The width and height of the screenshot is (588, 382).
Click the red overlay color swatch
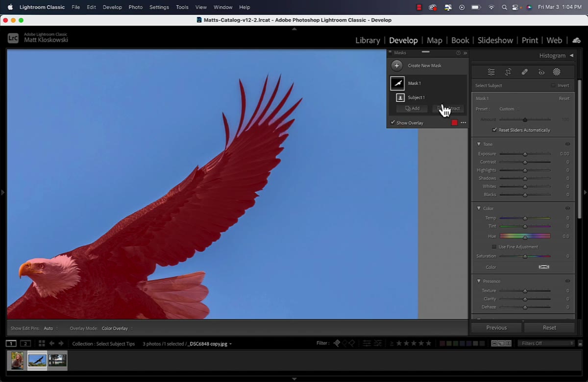point(454,123)
